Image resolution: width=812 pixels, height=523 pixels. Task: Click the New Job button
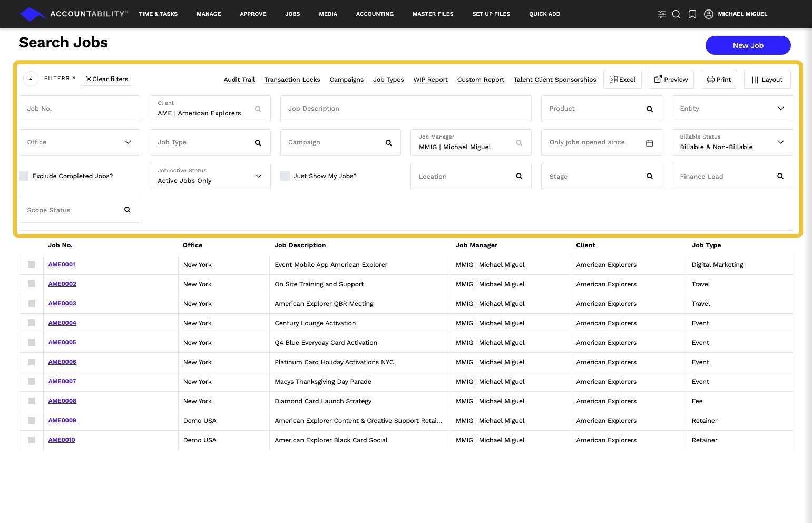[748, 45]
